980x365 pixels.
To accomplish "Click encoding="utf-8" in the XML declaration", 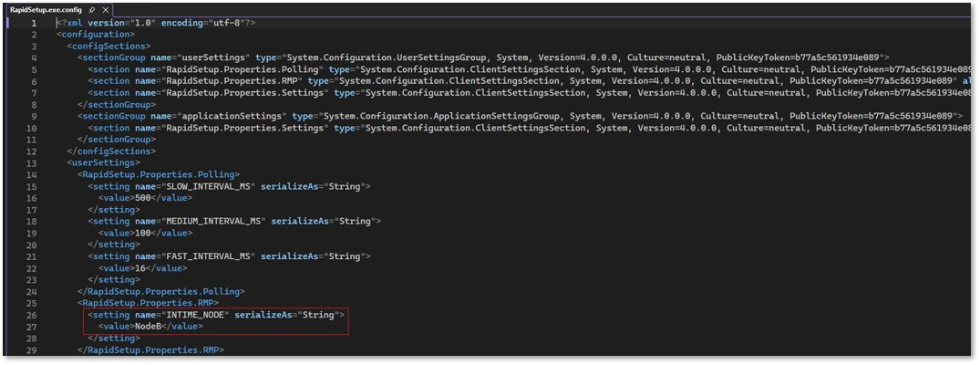I will point(204,23).
